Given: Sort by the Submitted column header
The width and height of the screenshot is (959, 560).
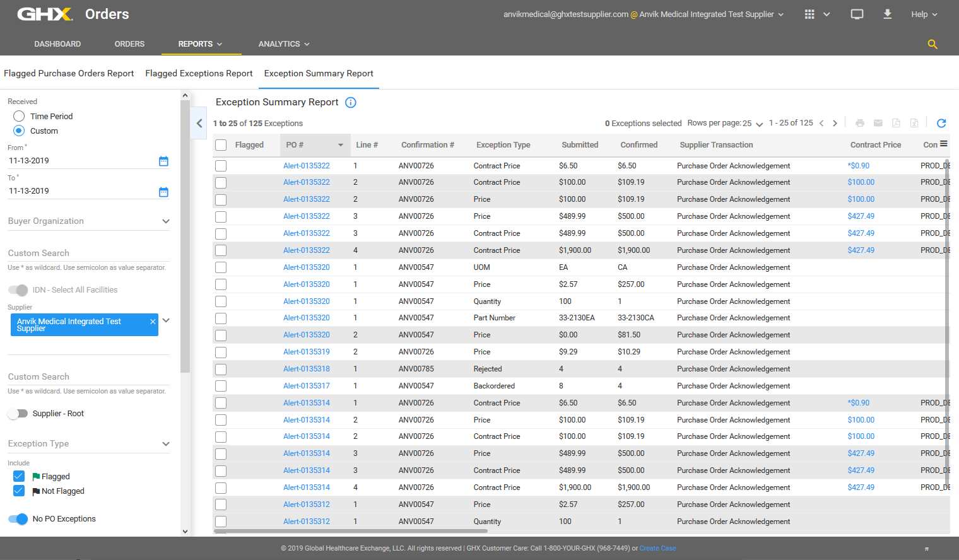Looking at the screenshot, I should click(x=580, y=145).
